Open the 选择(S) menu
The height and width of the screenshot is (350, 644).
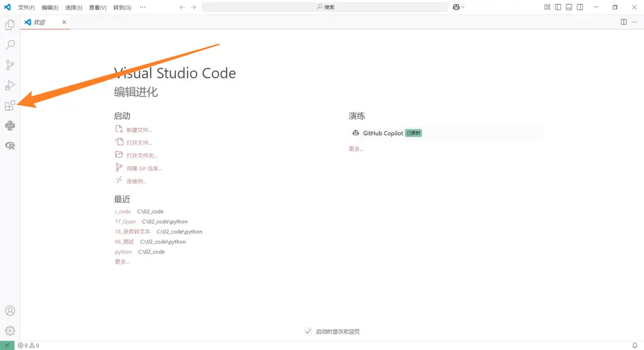click(73, 8)
